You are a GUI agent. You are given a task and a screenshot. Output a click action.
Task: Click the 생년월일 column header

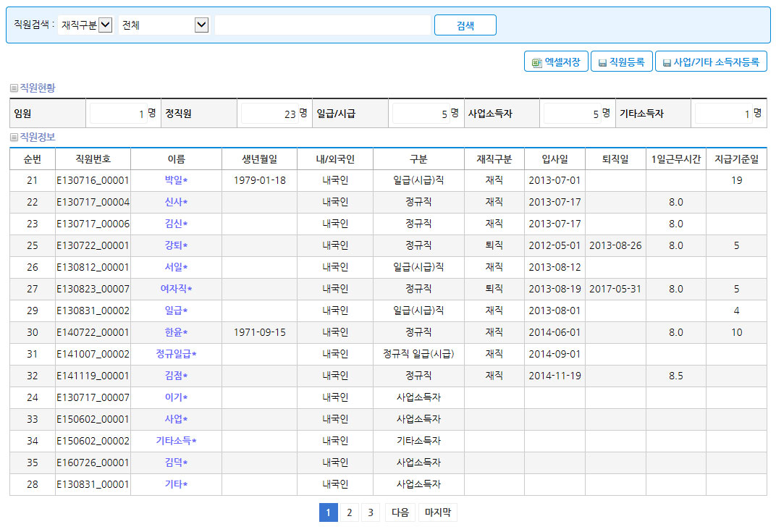(259, 159)
